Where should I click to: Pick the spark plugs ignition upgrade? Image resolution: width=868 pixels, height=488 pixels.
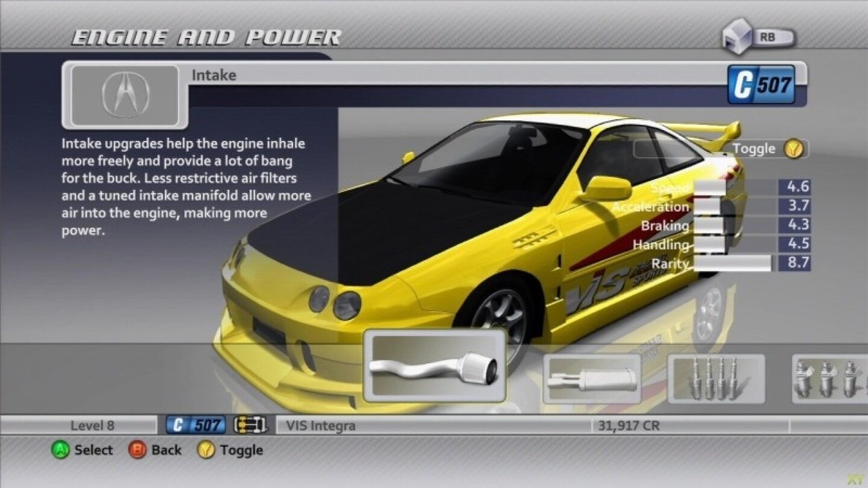(x=716, y=379)
